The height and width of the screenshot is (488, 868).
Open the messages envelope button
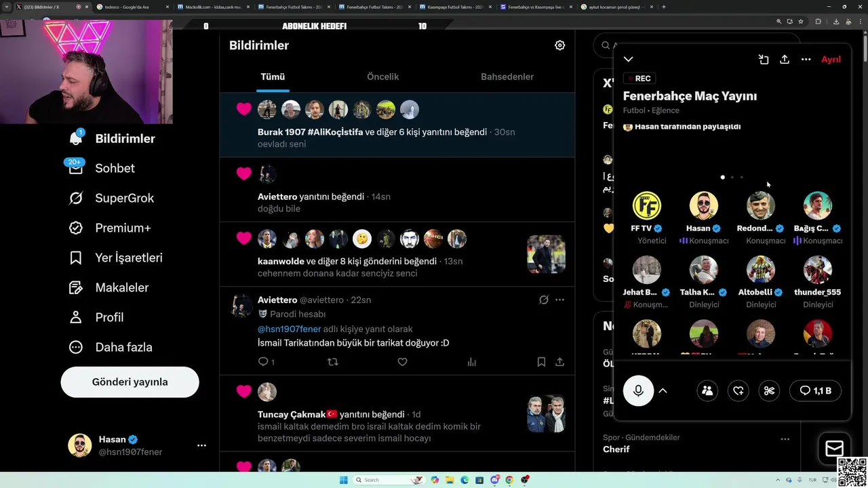click(x=834, y=448)
